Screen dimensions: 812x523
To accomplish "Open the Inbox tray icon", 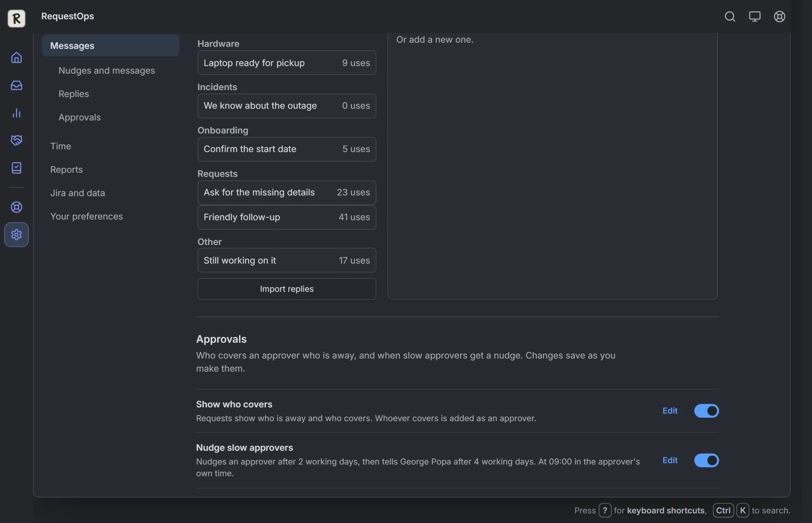I will [x=17, y=85].
